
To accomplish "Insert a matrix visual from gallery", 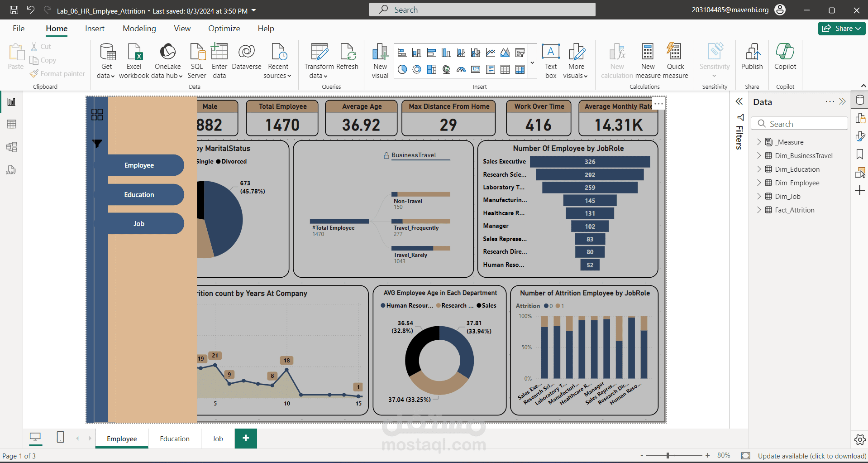I will [520, 69].
